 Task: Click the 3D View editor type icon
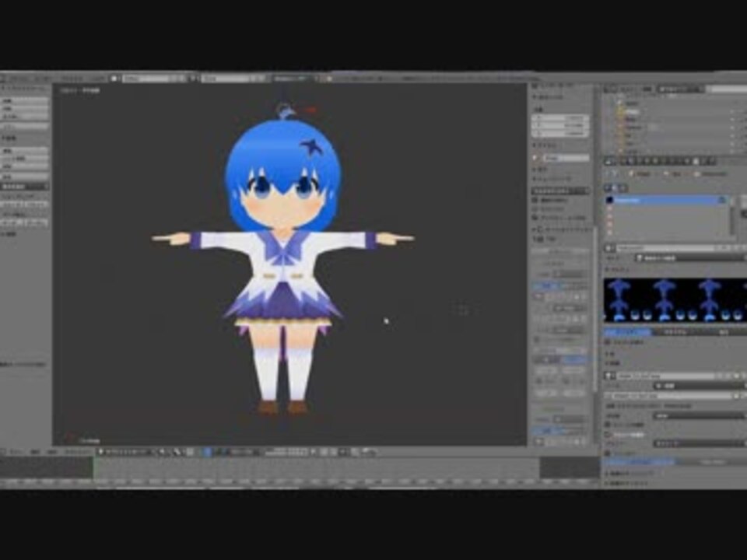click(x=5, y=452)
